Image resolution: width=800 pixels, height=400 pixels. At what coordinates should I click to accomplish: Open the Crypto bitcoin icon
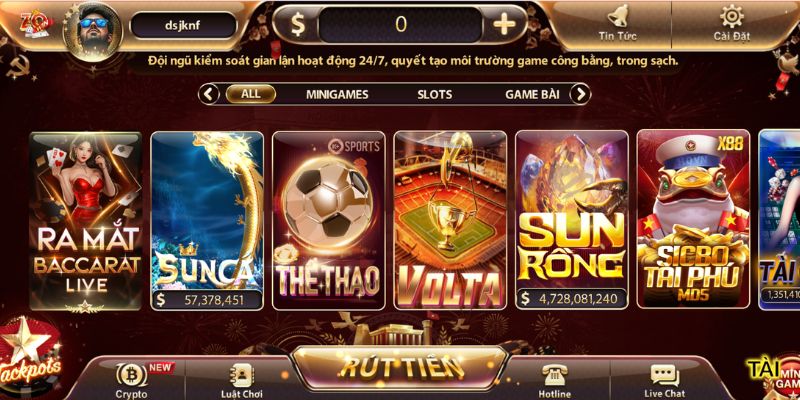131,375
